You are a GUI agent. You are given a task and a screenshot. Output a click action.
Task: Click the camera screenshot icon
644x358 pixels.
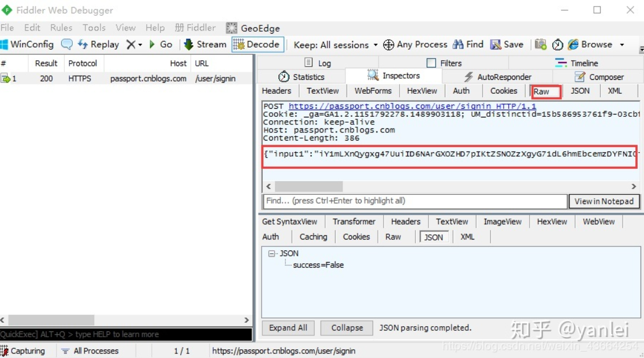(541, 45)
